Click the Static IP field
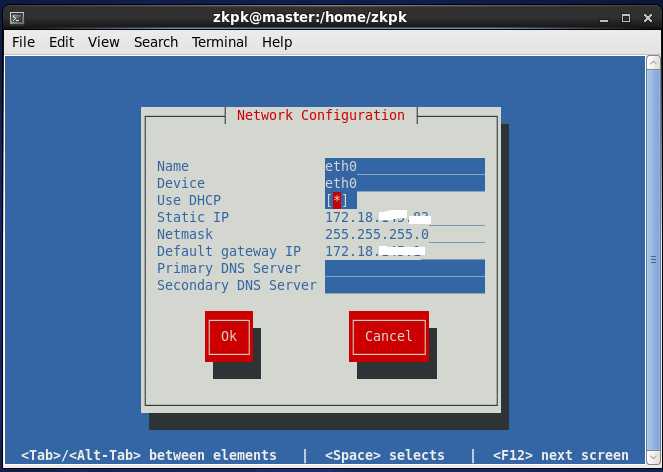Image resolution: width=663 pixels, height=472 pixels. 405,217
